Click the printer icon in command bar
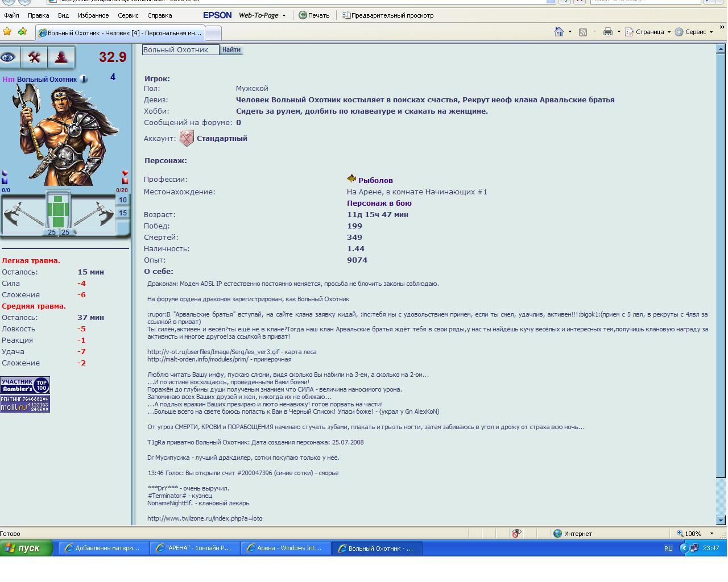Image resolution: width=728 pixels, height=582 pixels. [x=608, y=32]
